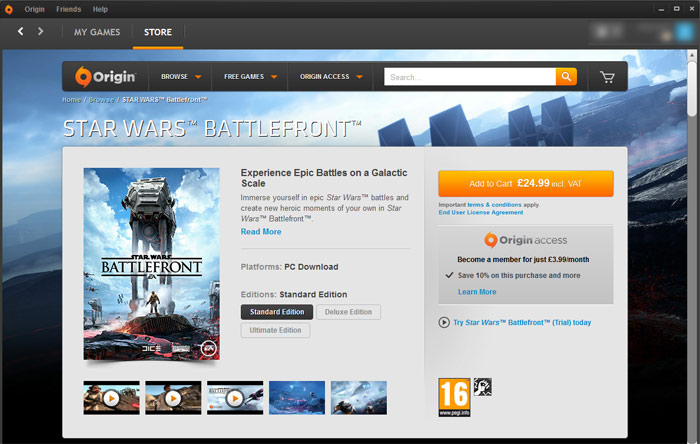This screenshot has height=444, width=700.
Task: Click "Become a member for just £3.99/month"
Action: click(523, 259)
